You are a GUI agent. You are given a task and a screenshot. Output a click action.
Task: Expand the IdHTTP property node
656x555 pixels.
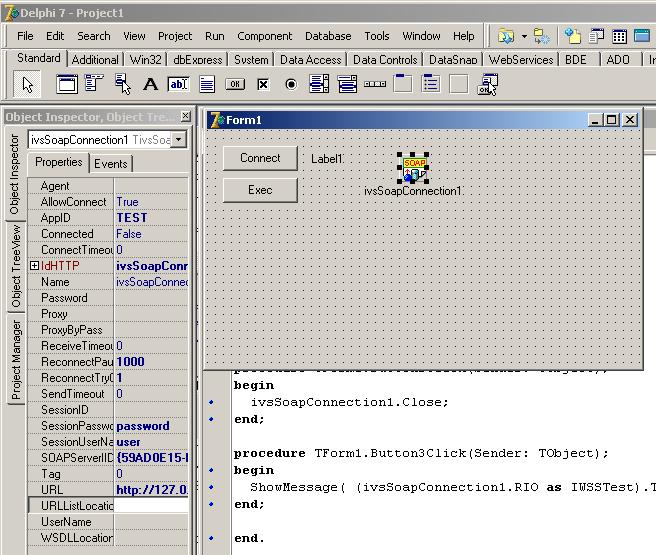tap(34, 266)
